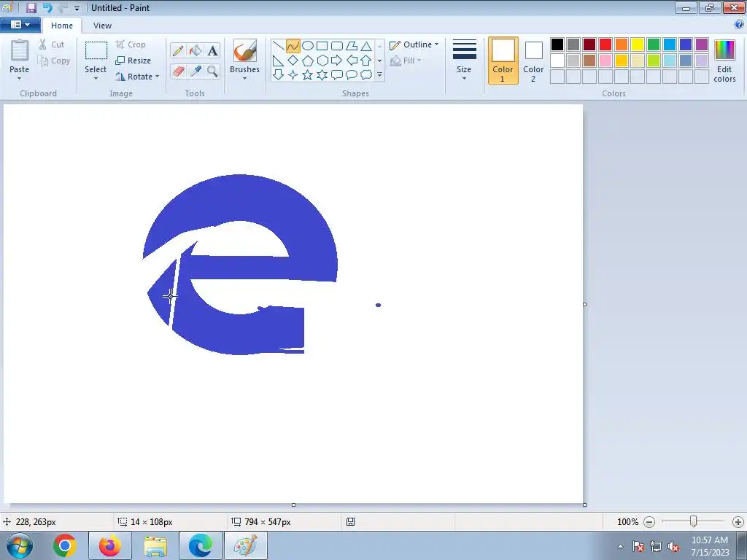Select the Pencil tool
Viewport: 747px width, 560px height.
[x=178, y=50]
